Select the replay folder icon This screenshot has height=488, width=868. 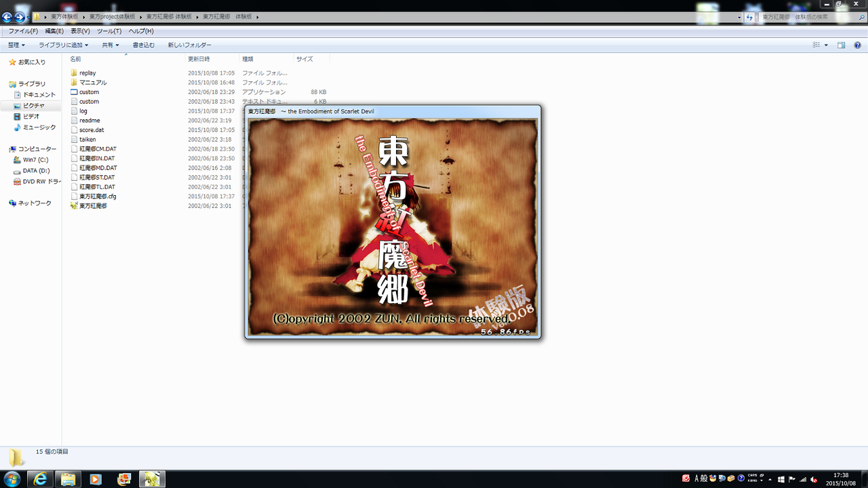coord(74,73)
